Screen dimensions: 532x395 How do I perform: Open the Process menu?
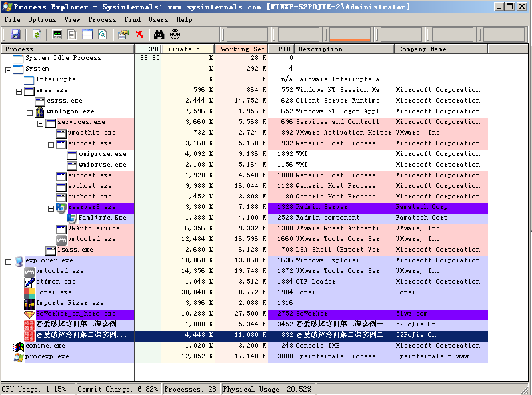coord(102,20)
